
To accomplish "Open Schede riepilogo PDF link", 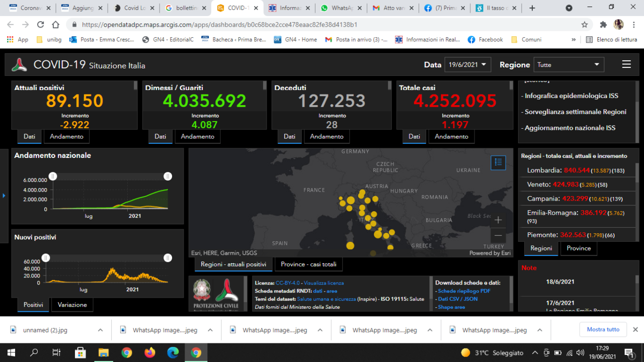I will pyautogui.click(x=464, y=291).
